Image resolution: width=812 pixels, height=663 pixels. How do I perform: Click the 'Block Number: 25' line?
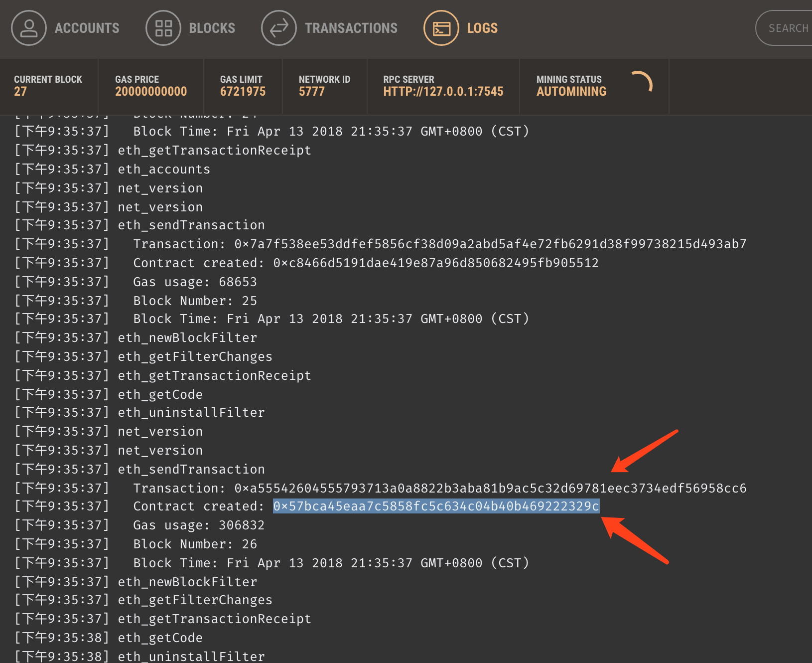(195, 301)
